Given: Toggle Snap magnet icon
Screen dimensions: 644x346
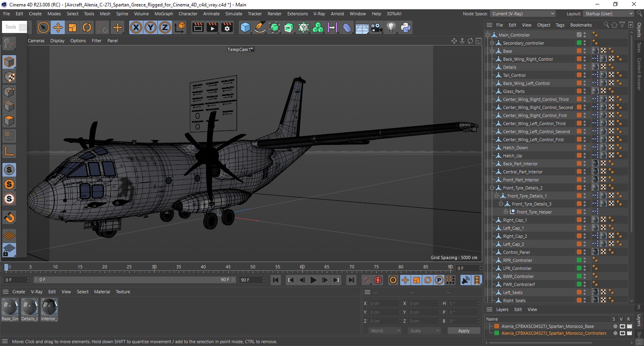Looking at the screenshot, I should point(9,218).
